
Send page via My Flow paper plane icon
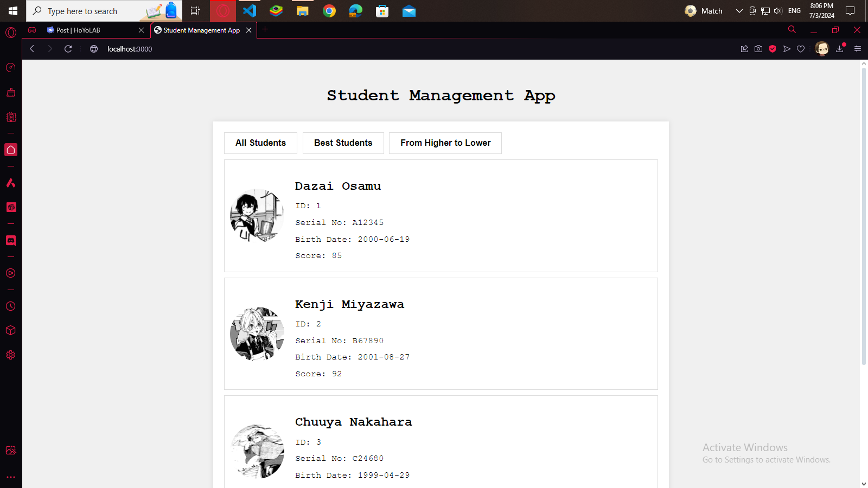click(787, 49)
